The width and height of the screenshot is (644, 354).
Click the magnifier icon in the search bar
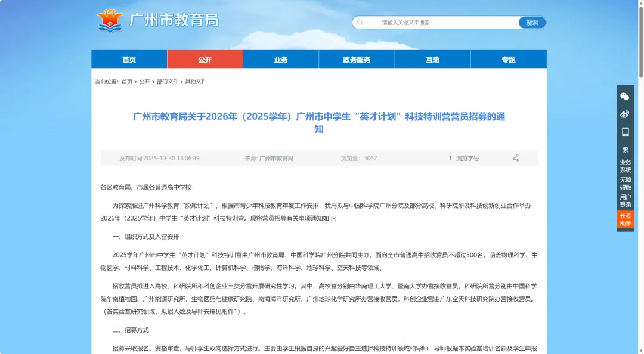(359, 22)
